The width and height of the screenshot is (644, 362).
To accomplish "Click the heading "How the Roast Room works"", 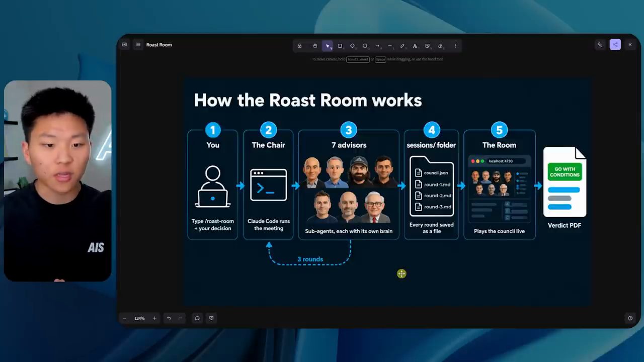I will (308, 100).
